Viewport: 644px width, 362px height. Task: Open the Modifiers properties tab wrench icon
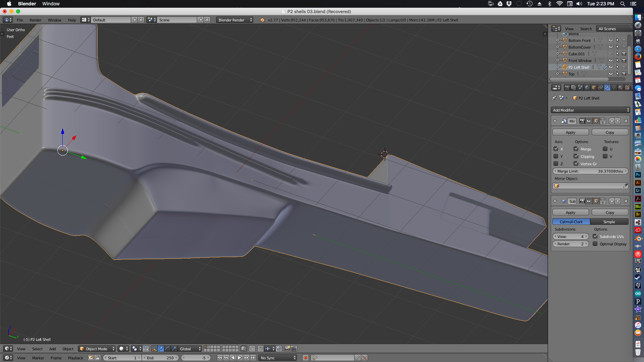tap(607, 87)
